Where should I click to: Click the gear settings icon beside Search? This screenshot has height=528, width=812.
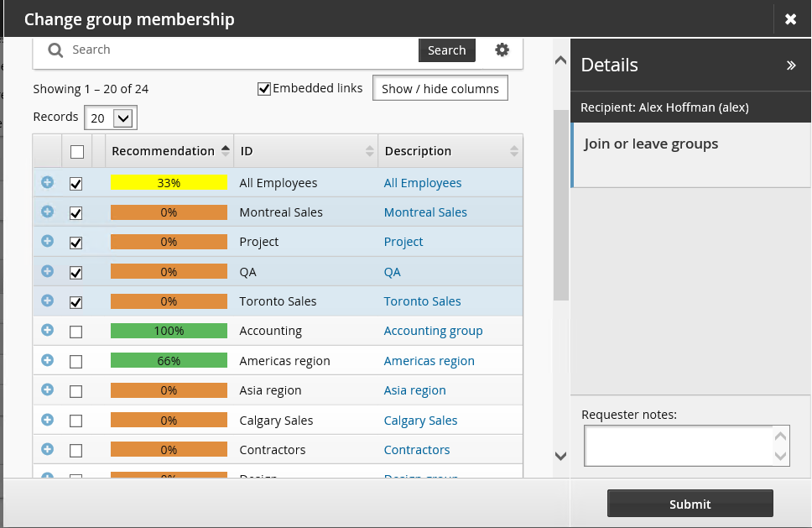tap(502, 50)
